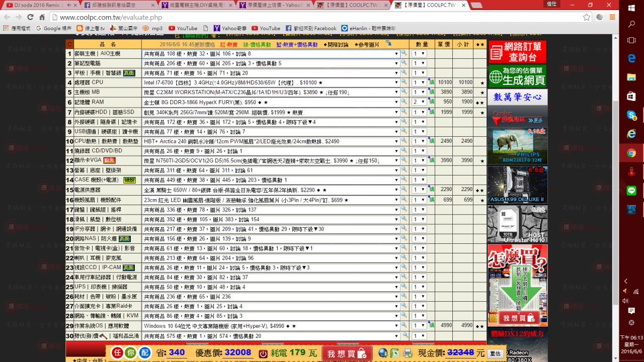Open Skype from the Windows taskbar

[x=631, y=116]
